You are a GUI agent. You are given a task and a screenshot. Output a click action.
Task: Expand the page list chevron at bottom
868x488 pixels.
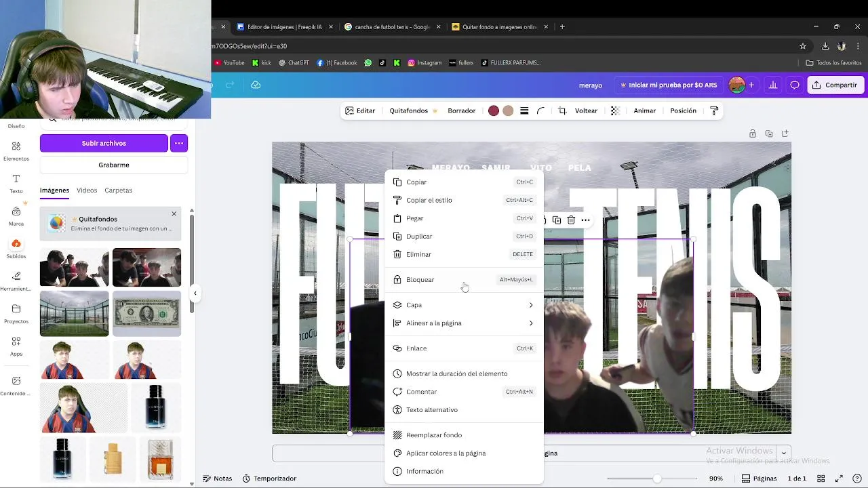(x=784, y=453)
